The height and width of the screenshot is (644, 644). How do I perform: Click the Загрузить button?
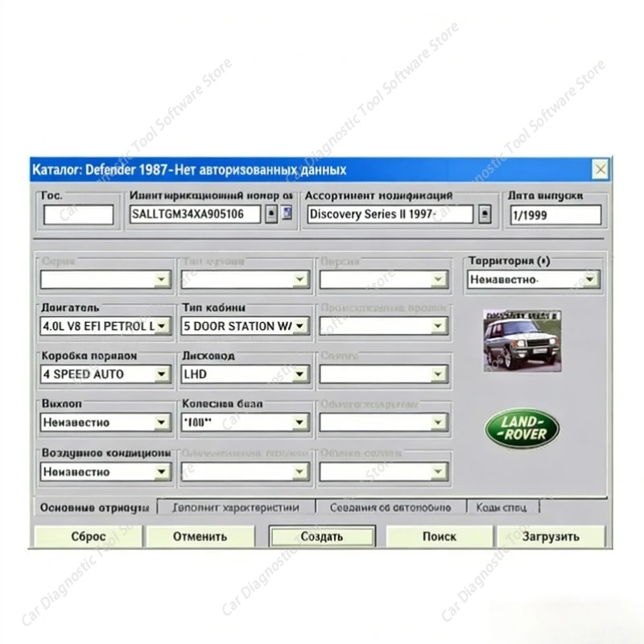click(551, 536)
